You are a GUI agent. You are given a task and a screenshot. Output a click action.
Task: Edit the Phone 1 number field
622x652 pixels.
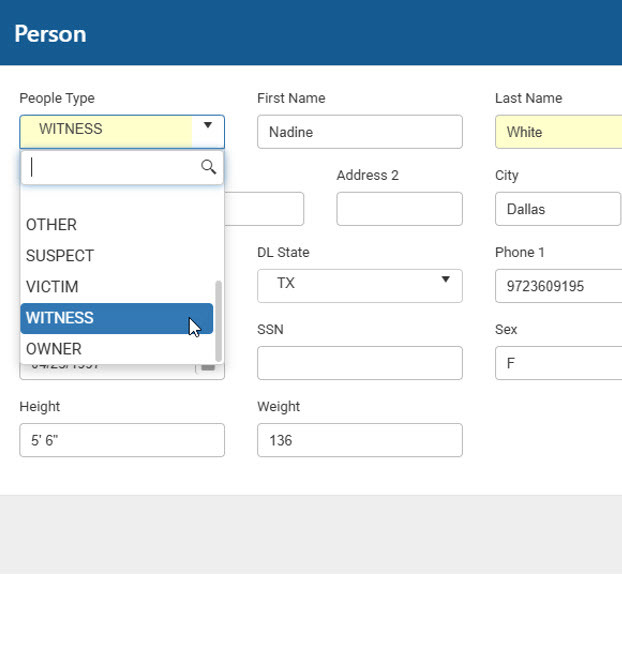(558, 286)
